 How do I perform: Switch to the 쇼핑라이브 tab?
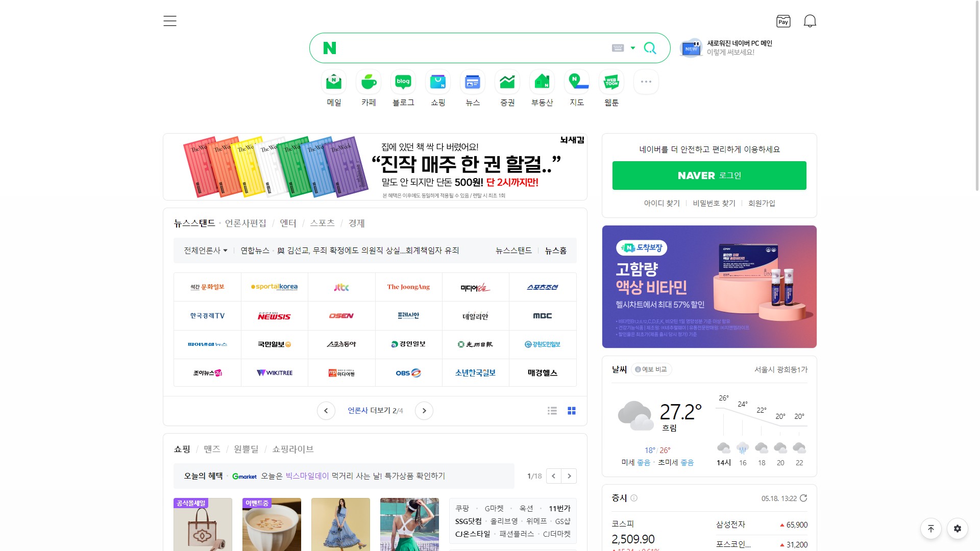pyautogui.click(x=293, y=449)
